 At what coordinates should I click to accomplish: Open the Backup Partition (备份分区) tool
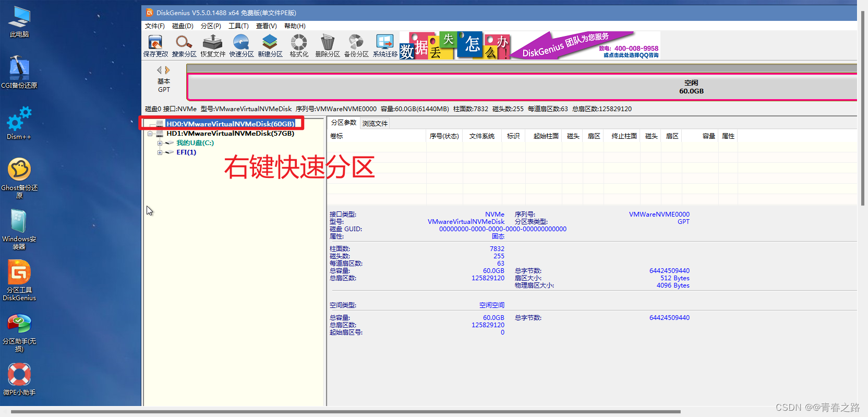pyautogui.click(x=356, y=45)
